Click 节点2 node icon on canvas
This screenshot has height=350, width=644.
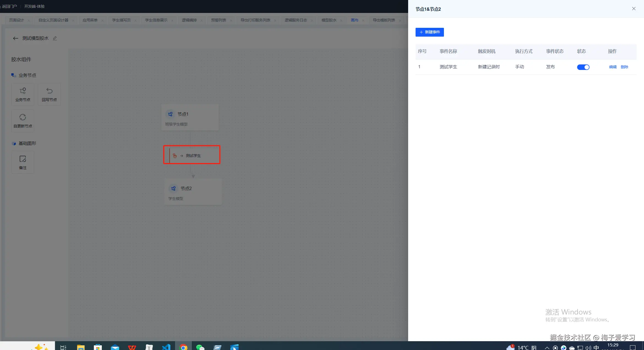point(173,189)
